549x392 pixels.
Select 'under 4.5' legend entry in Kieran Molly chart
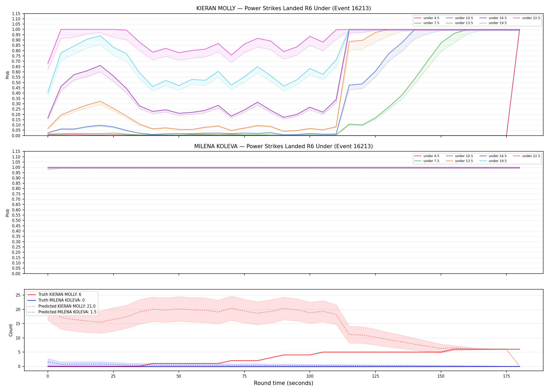(x=427, y=18)
